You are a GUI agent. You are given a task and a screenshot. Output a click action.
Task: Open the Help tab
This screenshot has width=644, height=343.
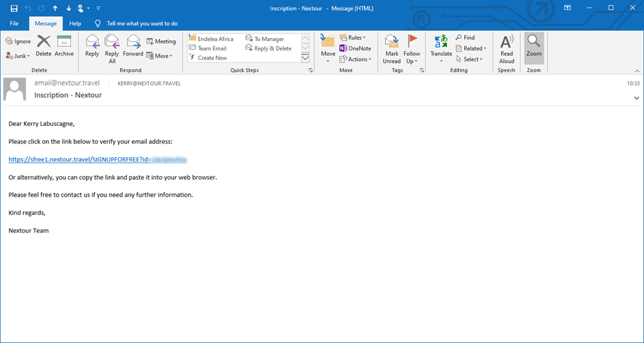click(x=75, y=23)
